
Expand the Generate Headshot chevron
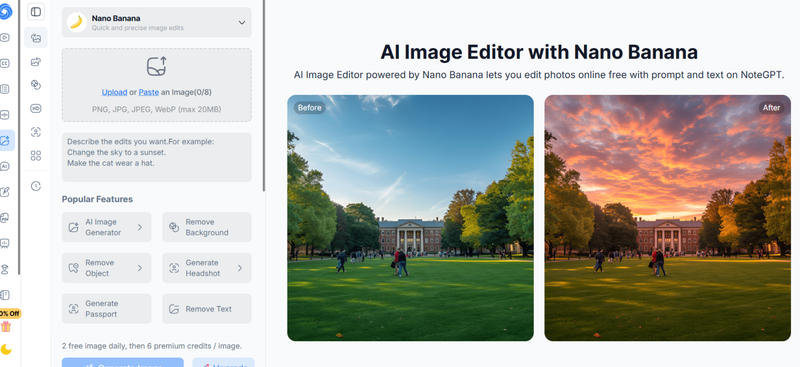[240, 268]
